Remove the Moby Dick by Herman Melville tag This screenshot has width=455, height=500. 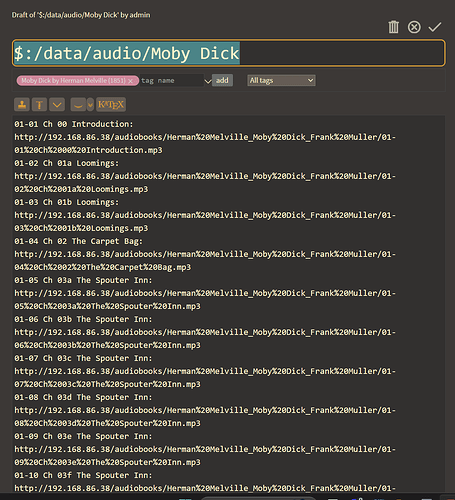tap(130, 81)
